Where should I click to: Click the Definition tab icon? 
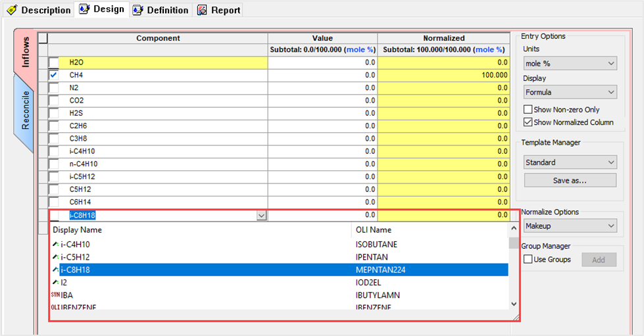pos(137,10)
